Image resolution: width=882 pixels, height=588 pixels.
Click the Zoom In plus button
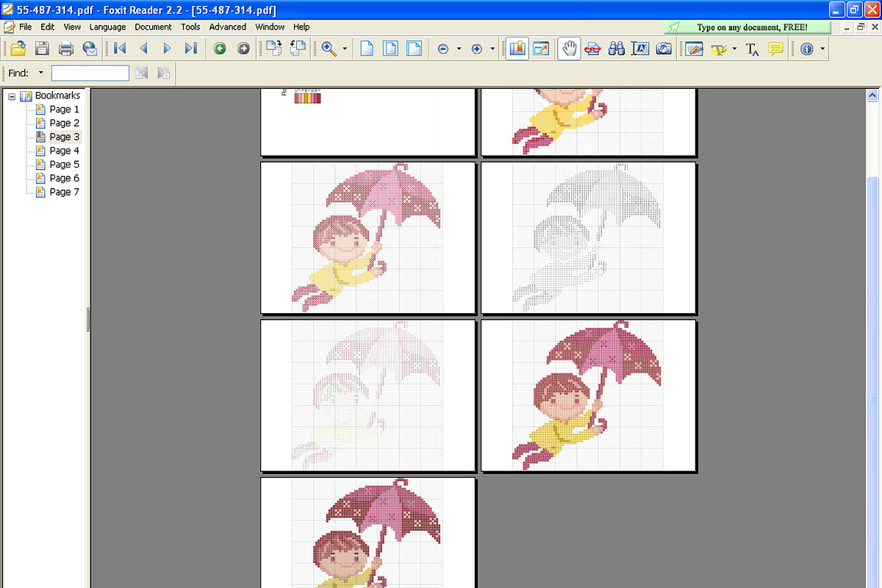pos(477,49)
